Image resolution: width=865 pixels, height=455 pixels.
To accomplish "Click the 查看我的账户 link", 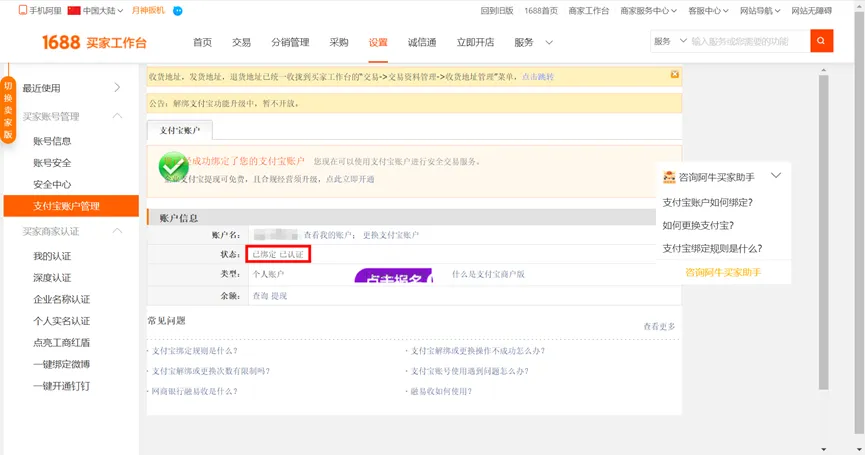I will coord(328,235).
